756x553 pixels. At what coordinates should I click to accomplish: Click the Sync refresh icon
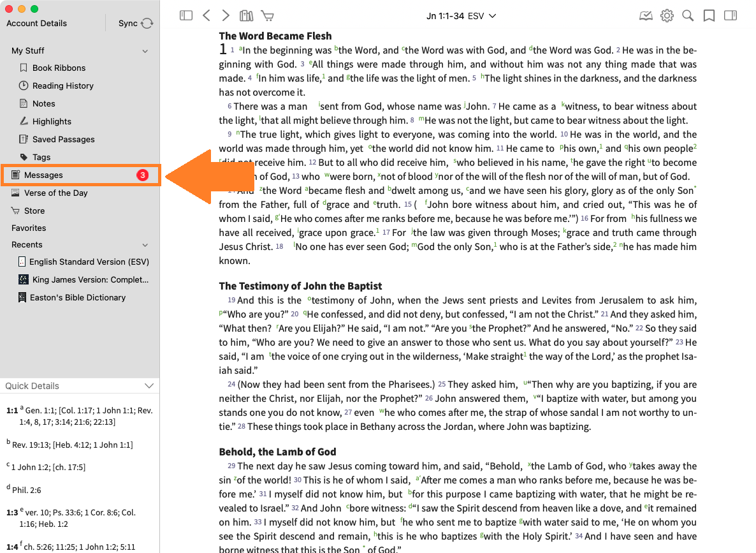147,24
